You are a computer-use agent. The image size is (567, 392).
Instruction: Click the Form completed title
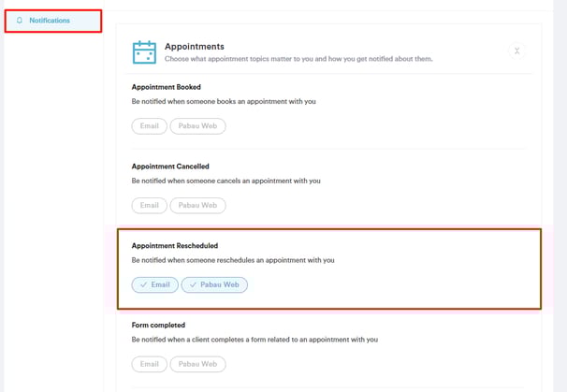158,326
